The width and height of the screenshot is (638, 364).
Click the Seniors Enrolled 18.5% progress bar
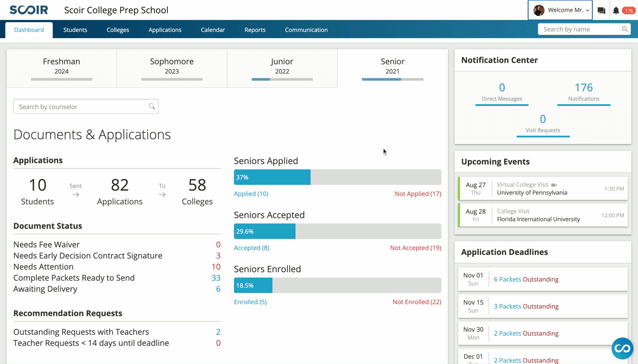[x=337, y=286]
